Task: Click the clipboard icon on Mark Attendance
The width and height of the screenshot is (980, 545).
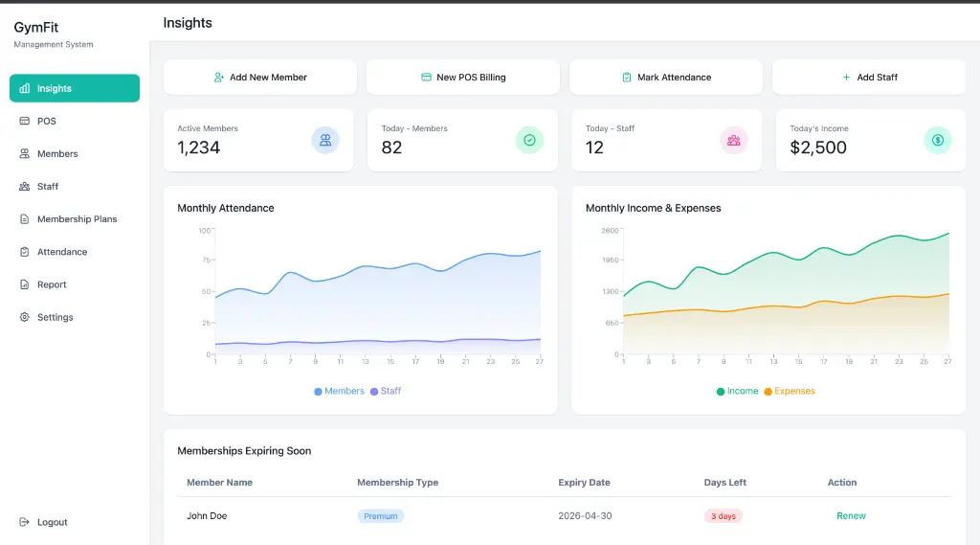Action: point(627,77)
